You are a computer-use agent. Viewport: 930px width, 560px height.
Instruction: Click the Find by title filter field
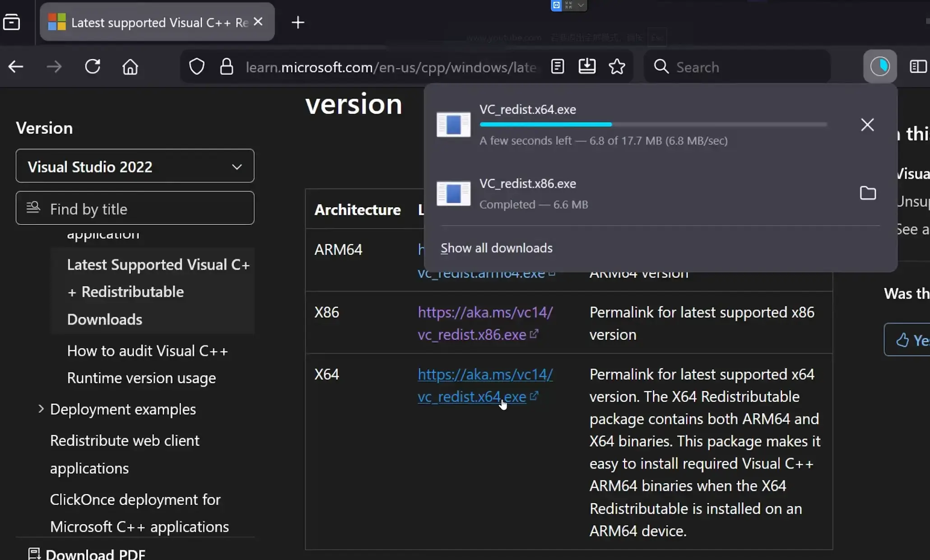click(x=135, y=208)
